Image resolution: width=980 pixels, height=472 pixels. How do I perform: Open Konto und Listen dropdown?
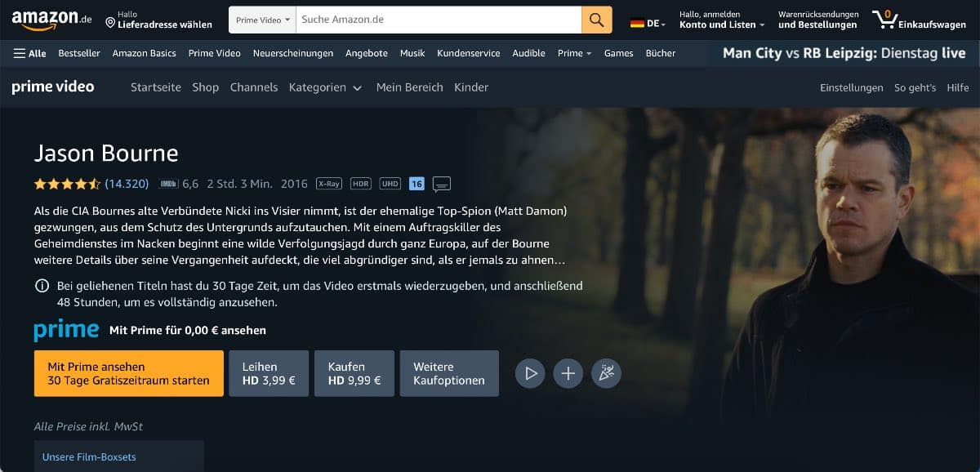pos(722,20)
